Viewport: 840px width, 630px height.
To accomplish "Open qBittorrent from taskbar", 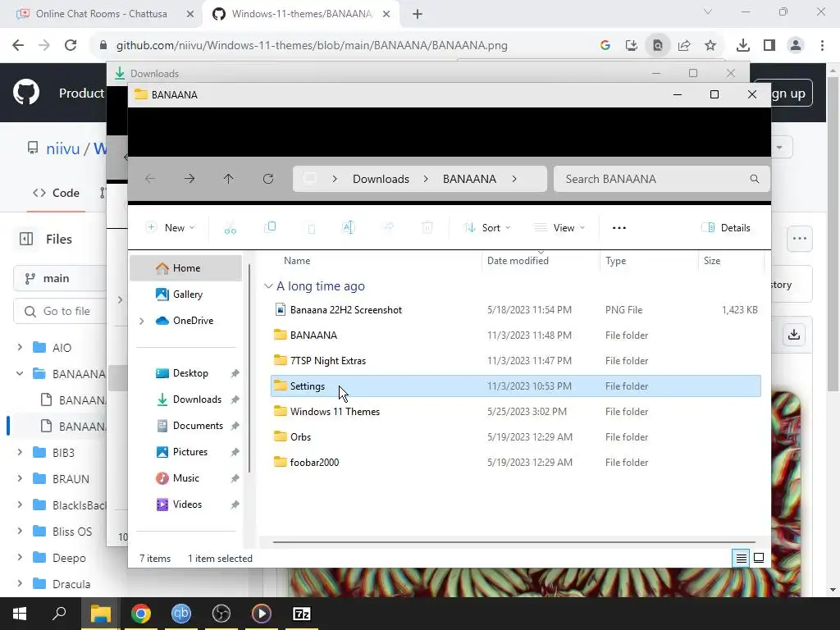I will [181, 614].
